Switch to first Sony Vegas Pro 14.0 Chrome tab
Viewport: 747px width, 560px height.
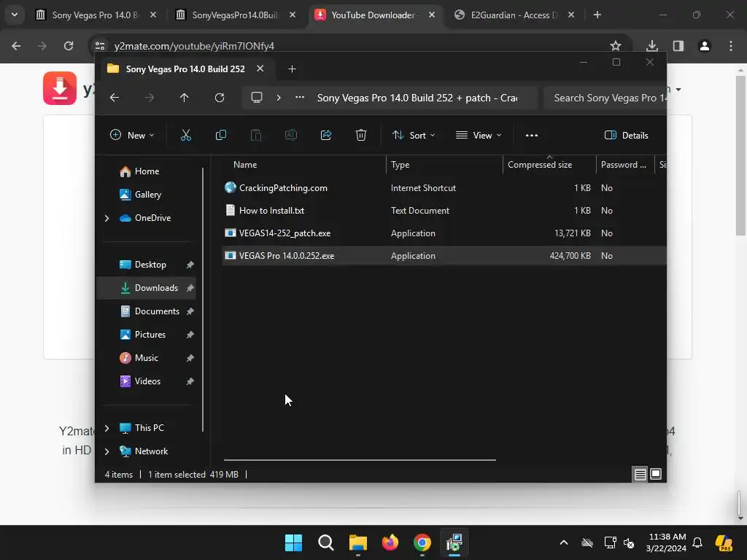pyautogui.click(x=96, y=15)
